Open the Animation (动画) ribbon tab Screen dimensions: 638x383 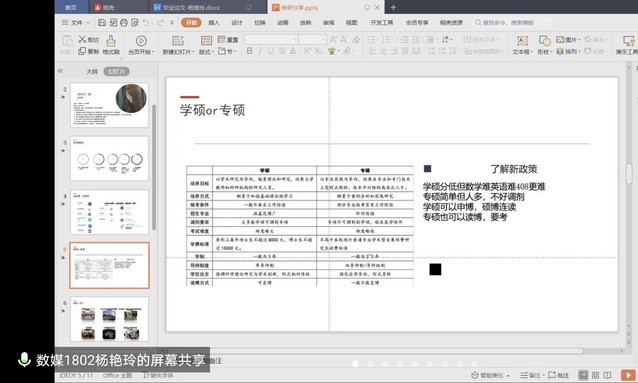(283, 22)
